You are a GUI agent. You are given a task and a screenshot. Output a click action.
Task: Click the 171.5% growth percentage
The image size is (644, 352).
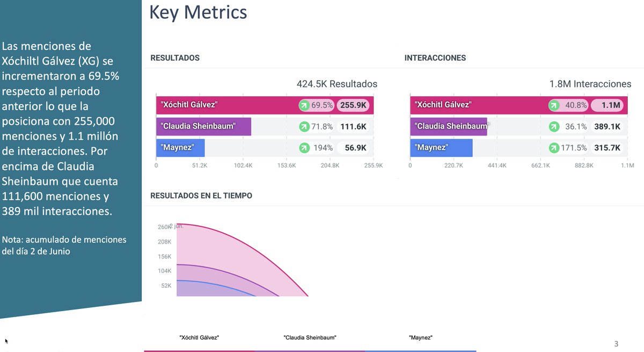(x=574, y=148)
